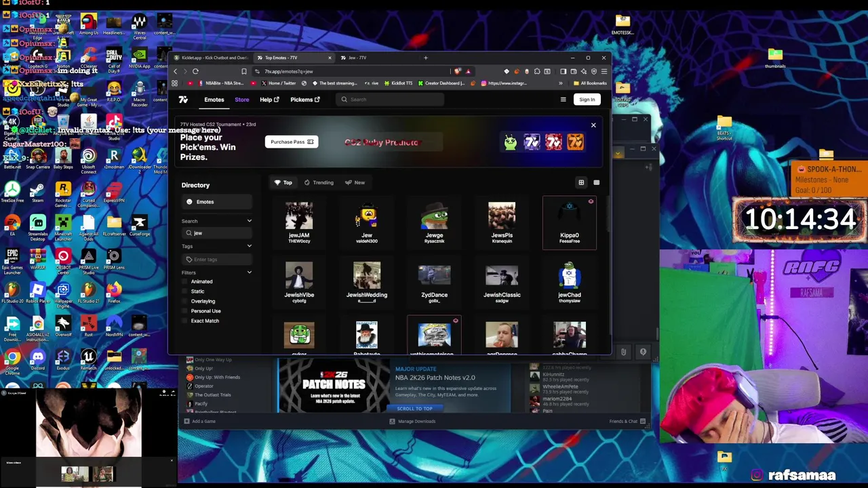Open the Google Chrome desktop icon
Image resolution: width=868 pixels, height=488 pixels.
[12, 361]
